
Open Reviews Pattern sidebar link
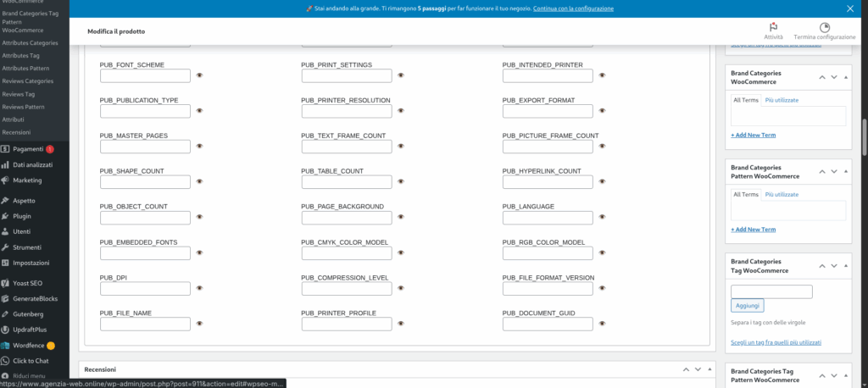(x=23, y=107)
